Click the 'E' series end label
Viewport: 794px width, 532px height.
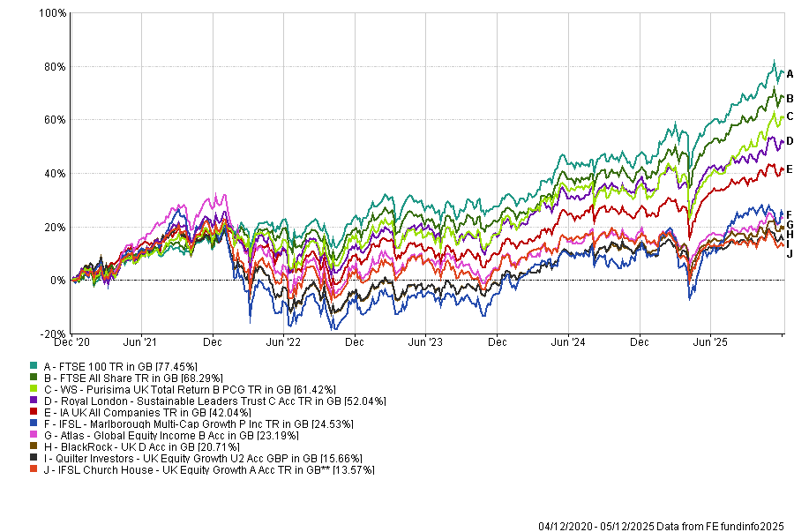(790, 169)
